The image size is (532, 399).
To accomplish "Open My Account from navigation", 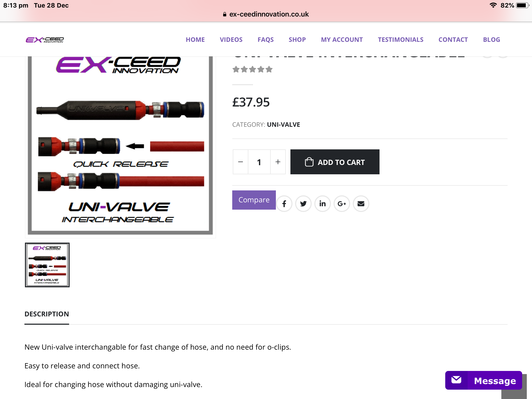I will (342, 40).
